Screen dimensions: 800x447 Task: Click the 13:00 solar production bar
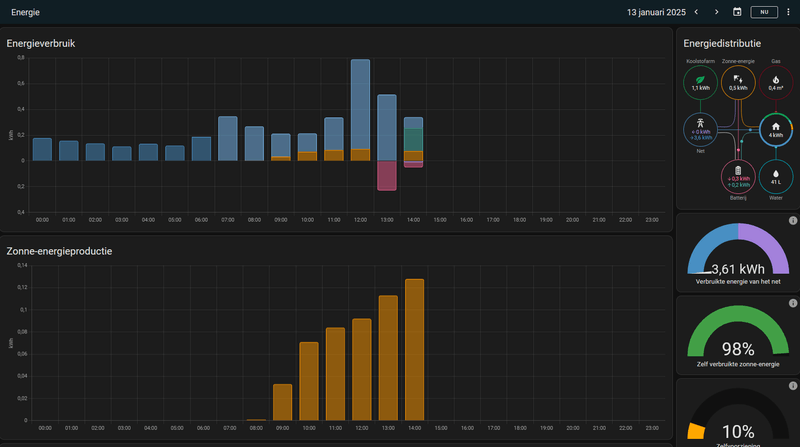[388, 358]
